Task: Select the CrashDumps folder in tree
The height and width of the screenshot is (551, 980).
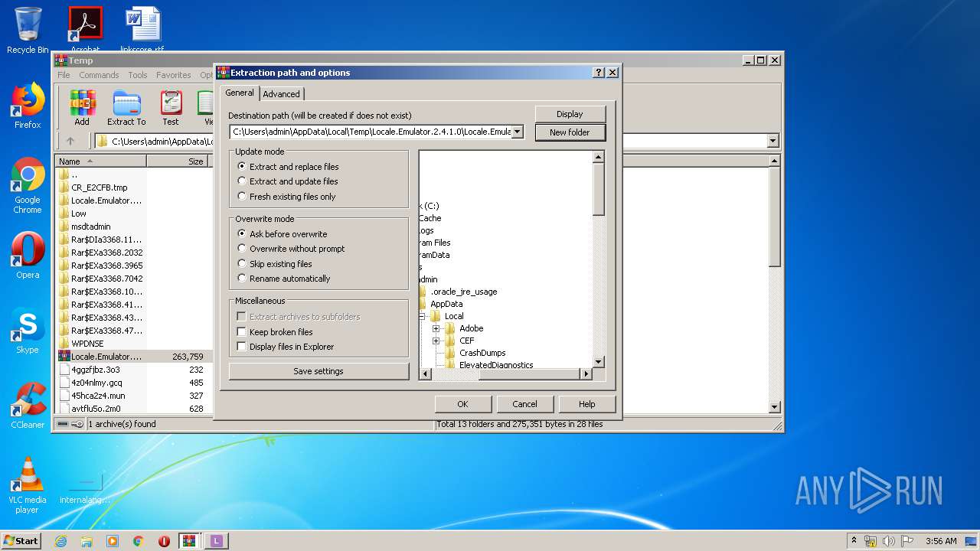Action: 482,353
